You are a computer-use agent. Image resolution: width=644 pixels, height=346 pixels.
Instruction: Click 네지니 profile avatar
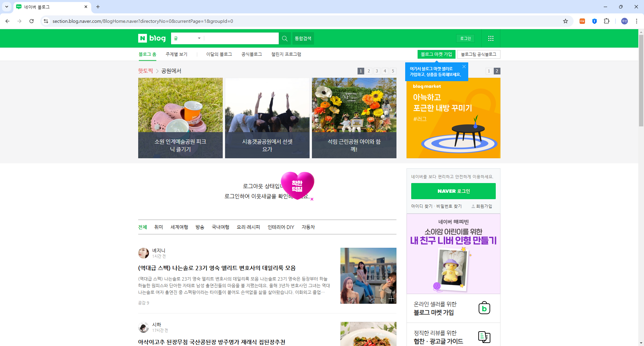click(x=144, y=253)
